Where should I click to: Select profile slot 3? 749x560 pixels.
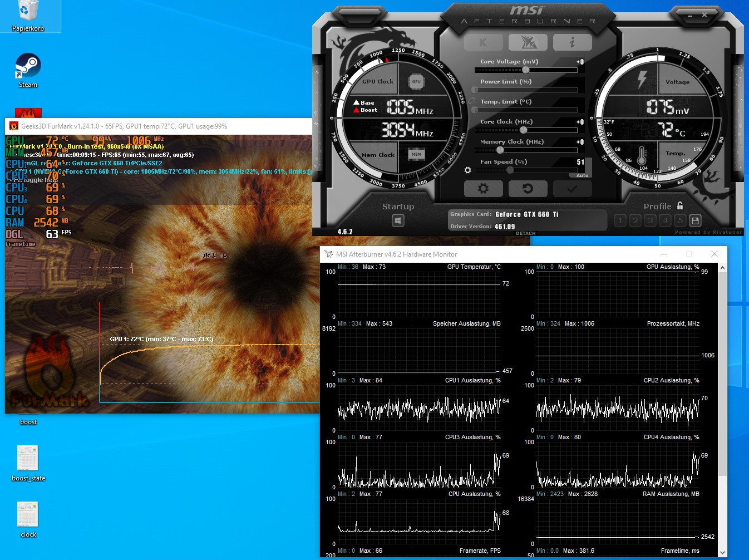tap(650, 220)
